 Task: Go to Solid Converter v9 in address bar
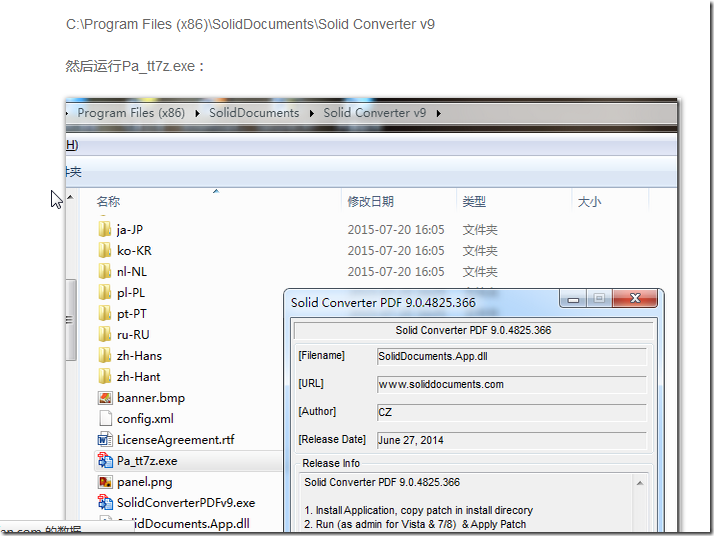(x=375, y=112)
